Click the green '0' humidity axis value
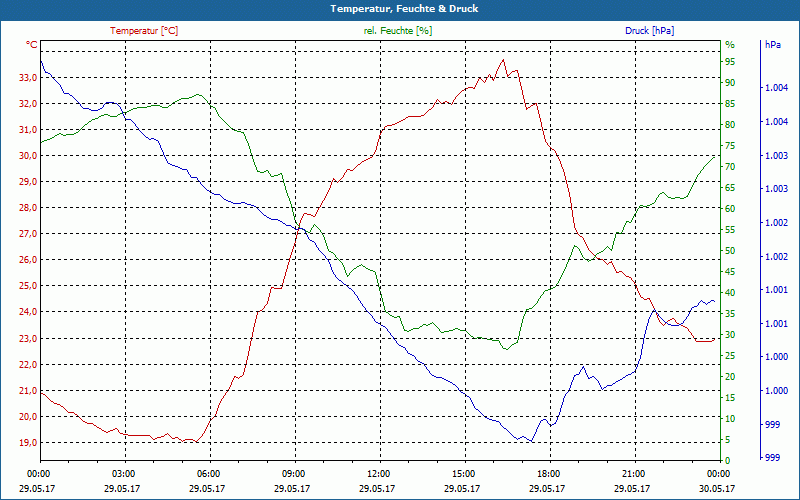Screen dimensions: 800x500 [x=728, y=461]
